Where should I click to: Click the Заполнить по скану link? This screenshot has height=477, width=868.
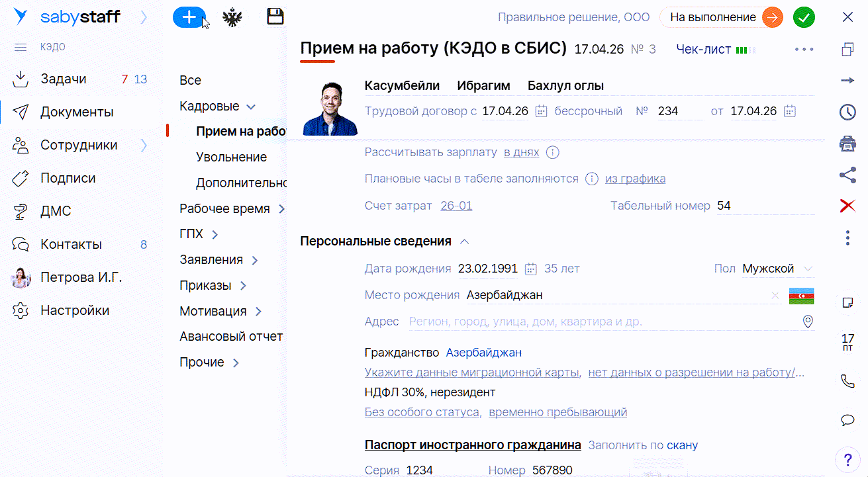642,445
